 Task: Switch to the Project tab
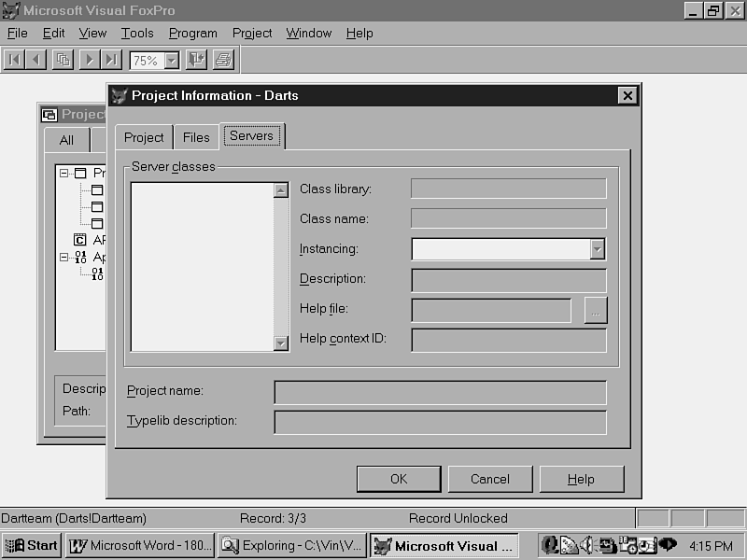[144, 137]
